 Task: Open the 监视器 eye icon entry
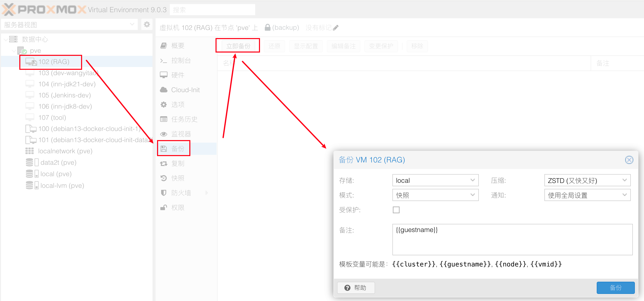164,134
